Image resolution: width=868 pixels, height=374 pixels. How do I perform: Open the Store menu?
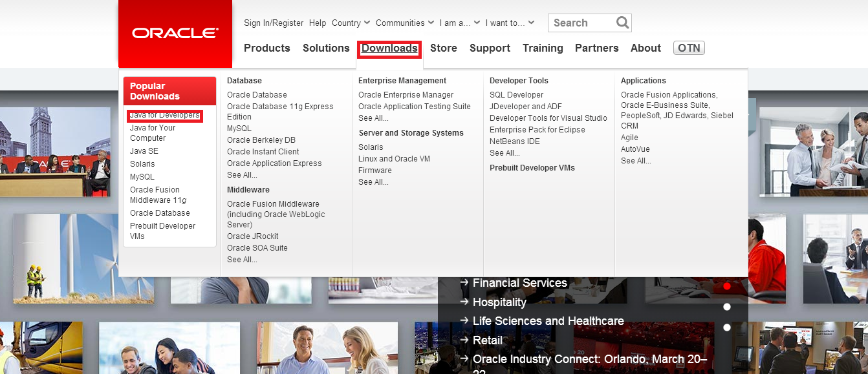click(x=444, y=48)
